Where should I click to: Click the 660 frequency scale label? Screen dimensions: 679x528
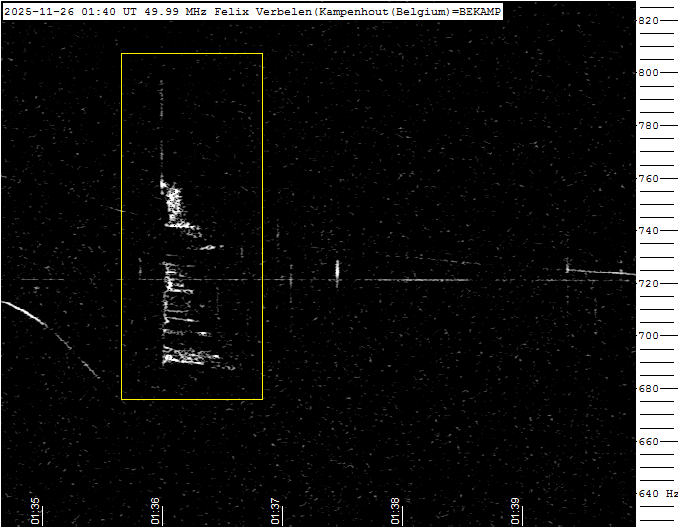pos(648,441)
